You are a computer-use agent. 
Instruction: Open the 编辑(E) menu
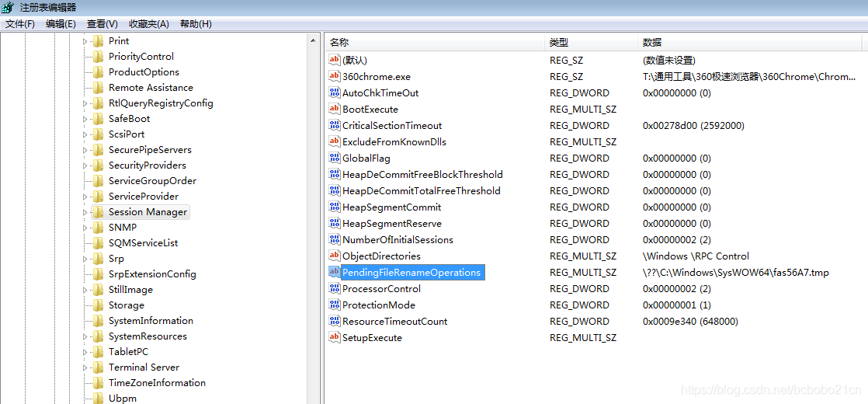[x=61, y=24]
